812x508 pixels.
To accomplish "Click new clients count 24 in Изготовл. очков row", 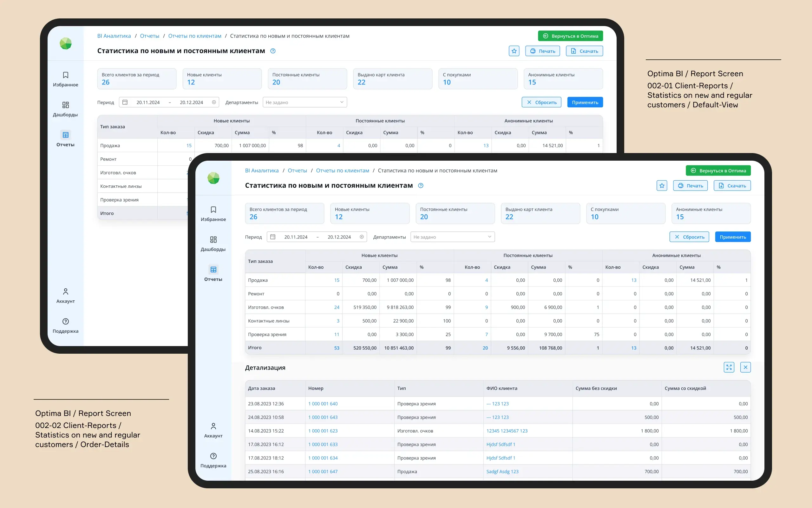I will [x=337, y=307].
